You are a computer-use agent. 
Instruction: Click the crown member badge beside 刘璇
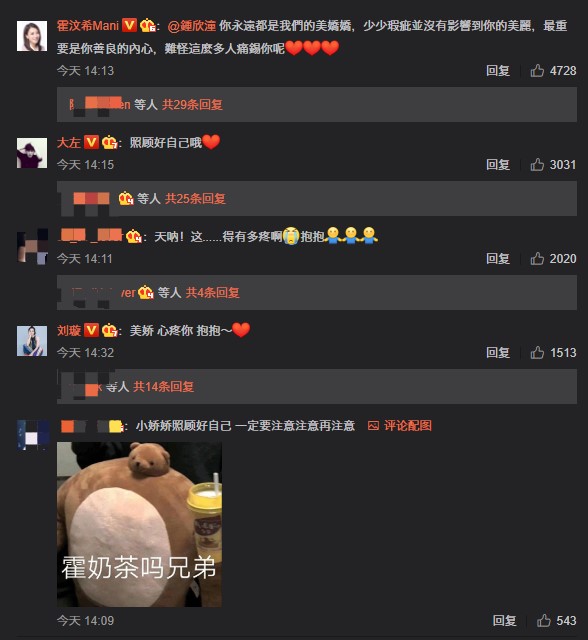pos(109,330)
